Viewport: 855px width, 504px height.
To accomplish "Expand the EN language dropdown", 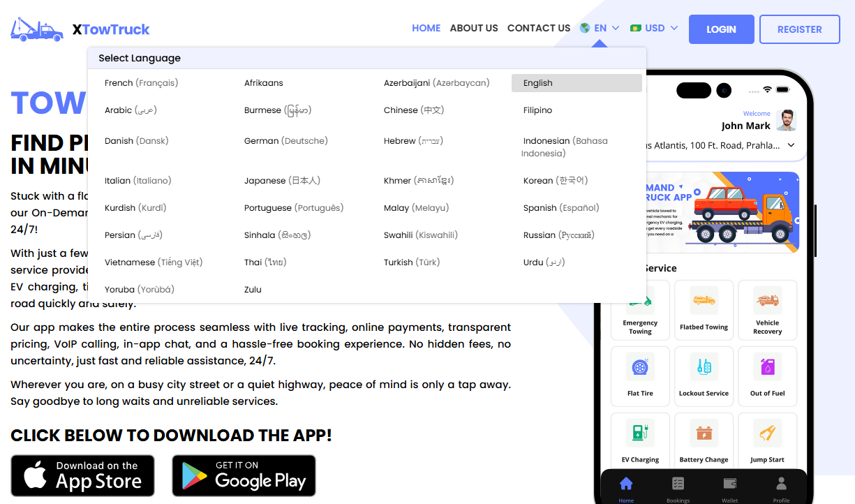I will pos(600,29).
